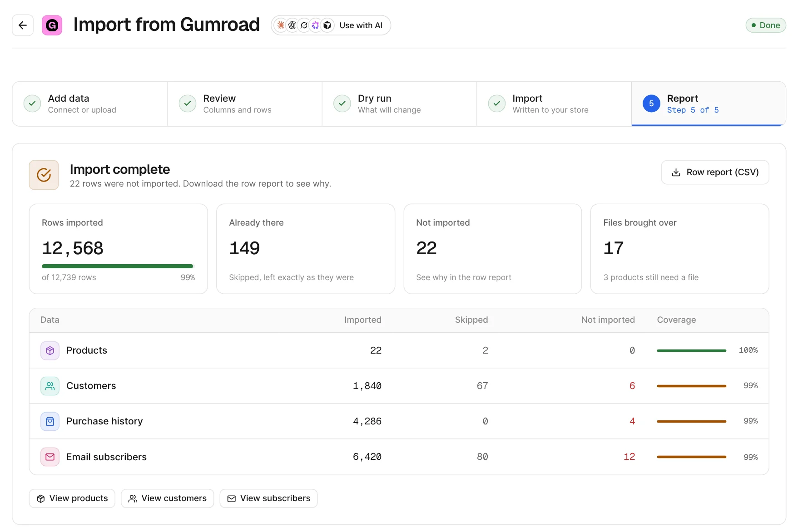Click the Import complete checkmark icon
Image resolution: width=798 pixels, height=532 pixels.
point(44,175)
